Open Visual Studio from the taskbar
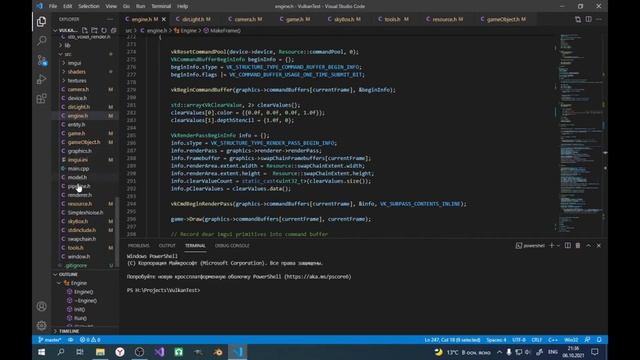The height and width of the screenshot is (360, 640). 159,352
